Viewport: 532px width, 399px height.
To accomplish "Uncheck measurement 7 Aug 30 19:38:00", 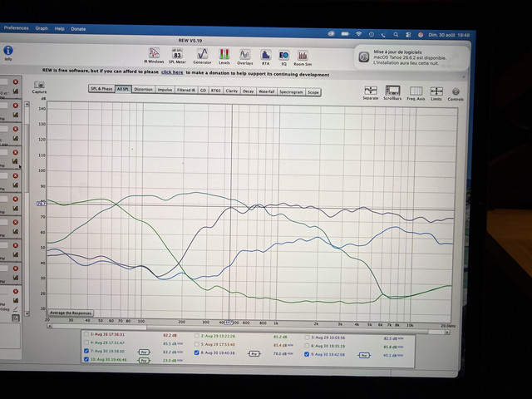I will [x=86, y=351].
